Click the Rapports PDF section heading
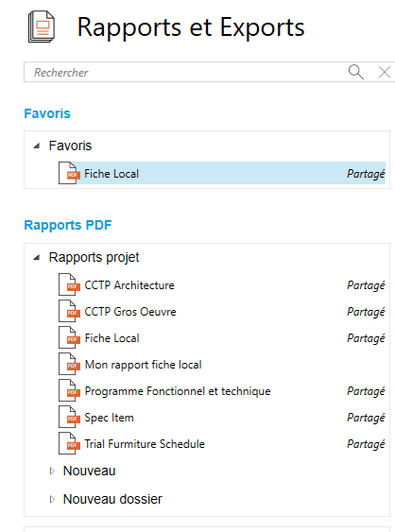 tap(68, 225)
